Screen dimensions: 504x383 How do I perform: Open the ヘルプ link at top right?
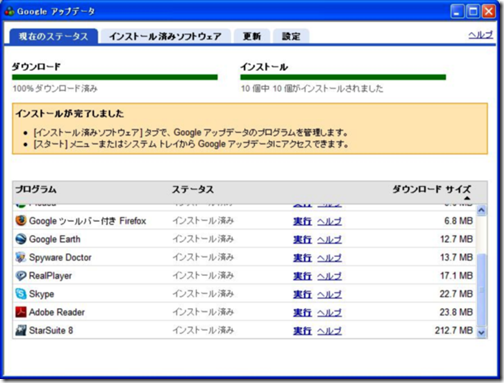pyautogui.click(x=480, y=35)
